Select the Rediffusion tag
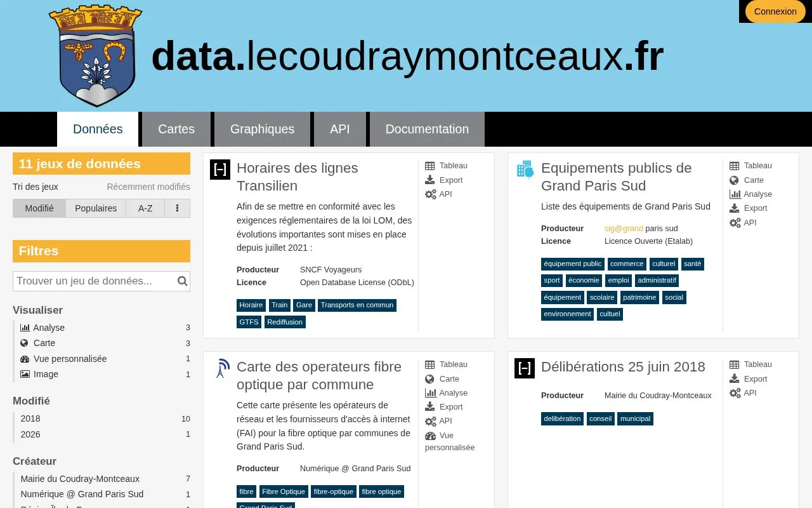 click(285, 322)
